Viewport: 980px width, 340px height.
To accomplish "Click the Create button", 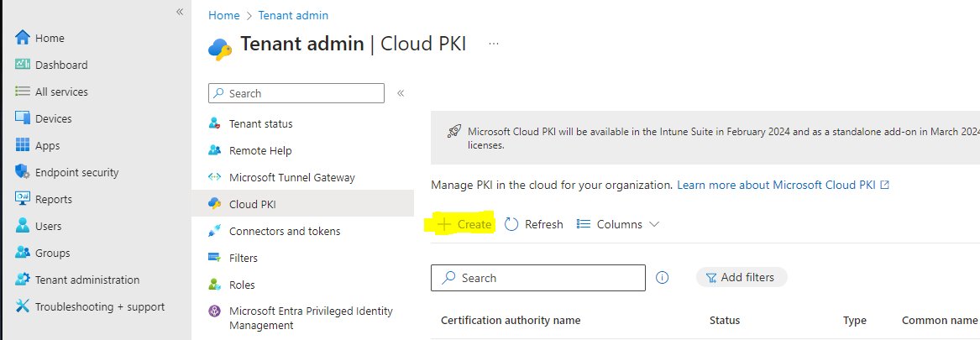I will coord(464,224).
